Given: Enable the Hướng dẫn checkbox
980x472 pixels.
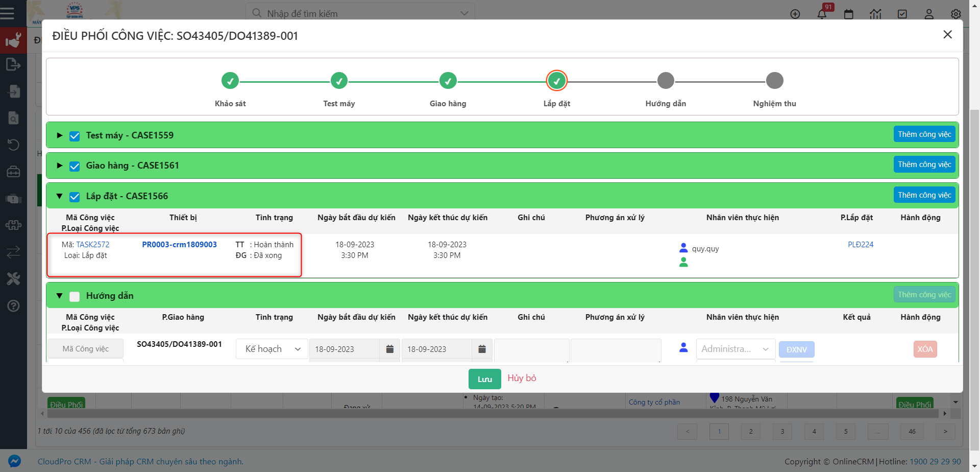Looking at the screenshot, I should pos(75,297).
